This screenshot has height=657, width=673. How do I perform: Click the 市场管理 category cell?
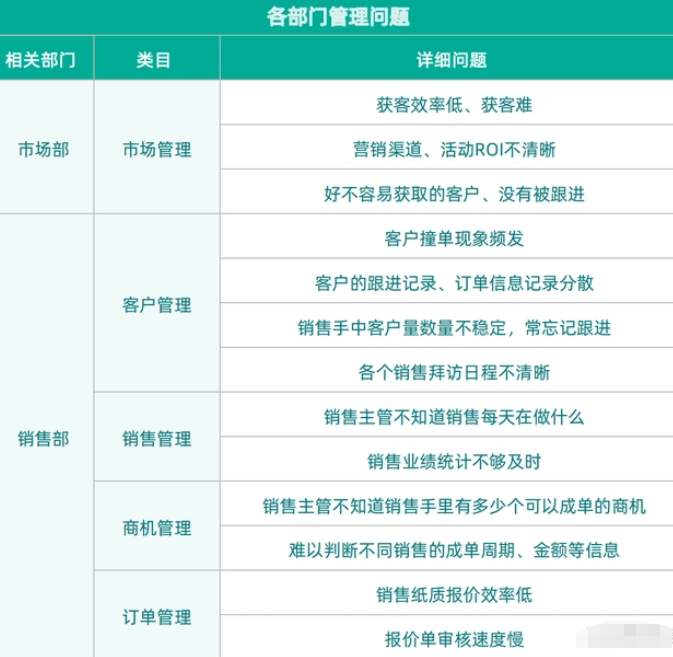(156, 149)
